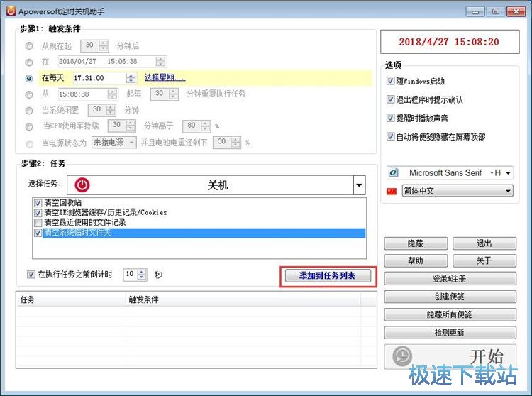The height and width of the screenshot is (396, 532).
Task: Select the 在 specific date radio option
Action: [29, 62]
